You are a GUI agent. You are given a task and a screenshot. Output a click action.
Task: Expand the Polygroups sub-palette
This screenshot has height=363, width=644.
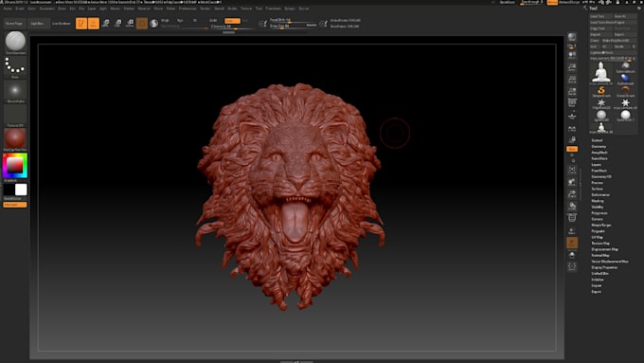(x=599, y=213)
